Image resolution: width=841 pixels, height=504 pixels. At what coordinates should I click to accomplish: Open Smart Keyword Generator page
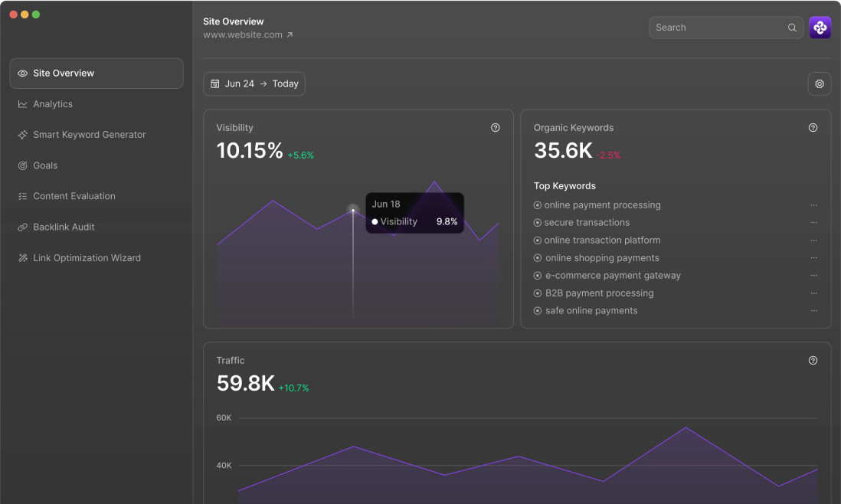coord(89,135)
